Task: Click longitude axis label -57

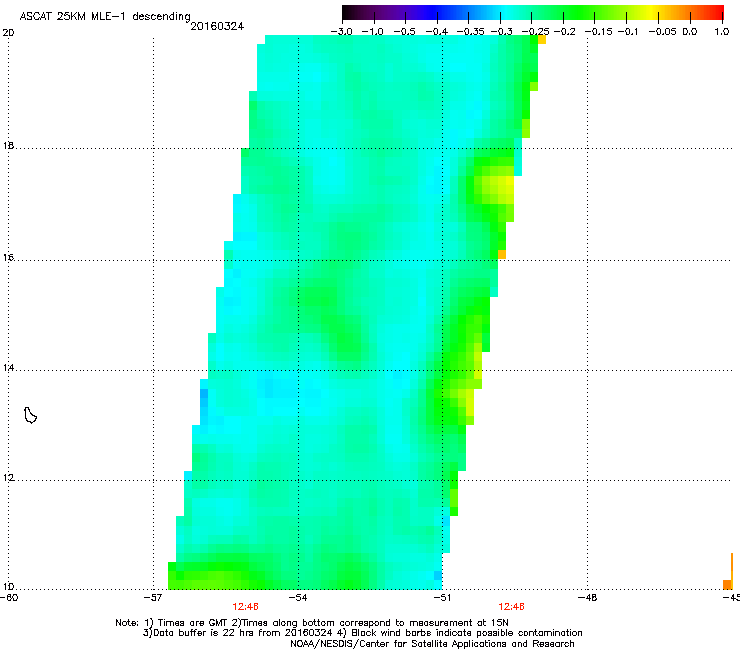Action: tap(153, 598)
